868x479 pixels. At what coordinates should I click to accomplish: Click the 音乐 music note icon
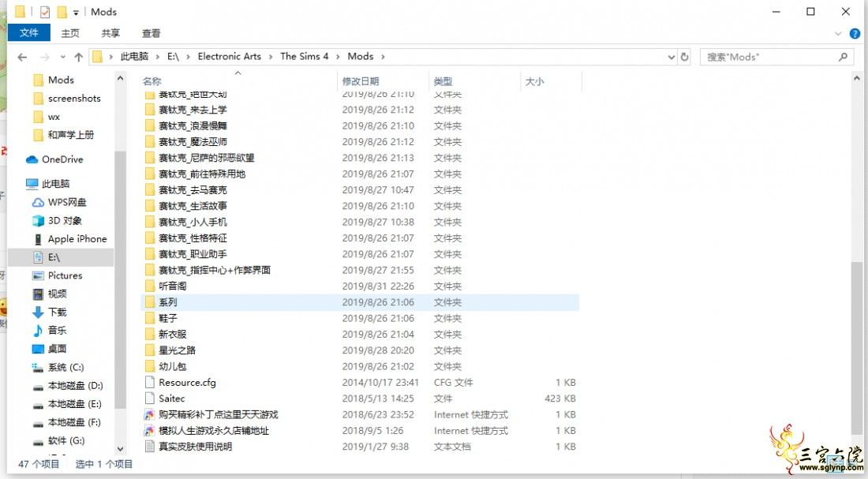(38, 330)
